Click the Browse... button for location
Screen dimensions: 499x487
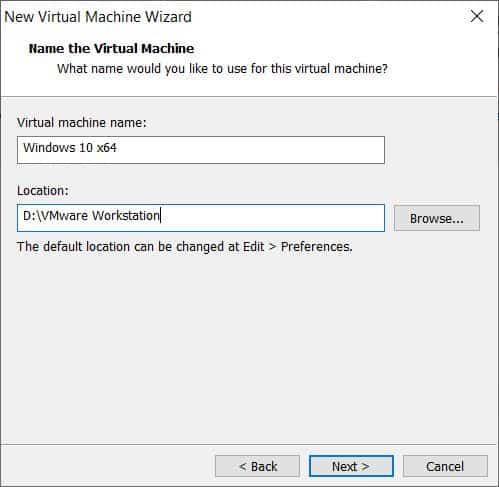pos(437,218)
